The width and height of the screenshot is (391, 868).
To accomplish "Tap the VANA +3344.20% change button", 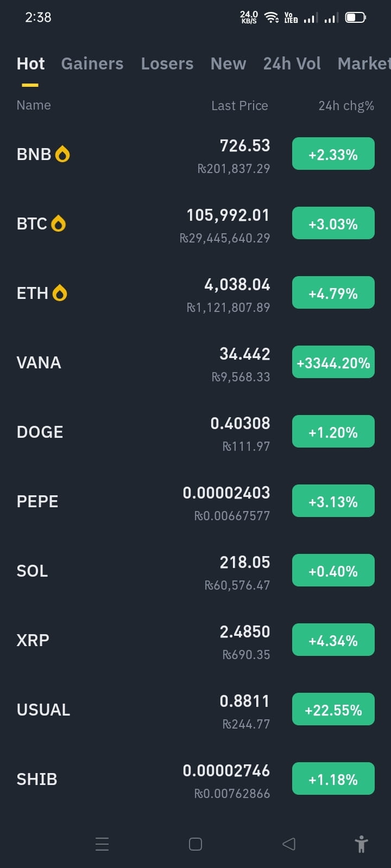I will (333, 362).
